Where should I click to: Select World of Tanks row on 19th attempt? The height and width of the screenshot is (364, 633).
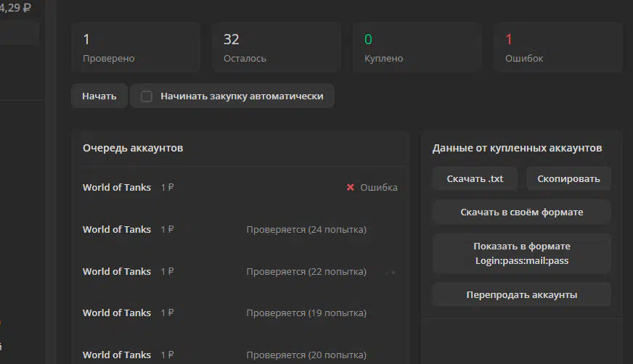[240, 313]
